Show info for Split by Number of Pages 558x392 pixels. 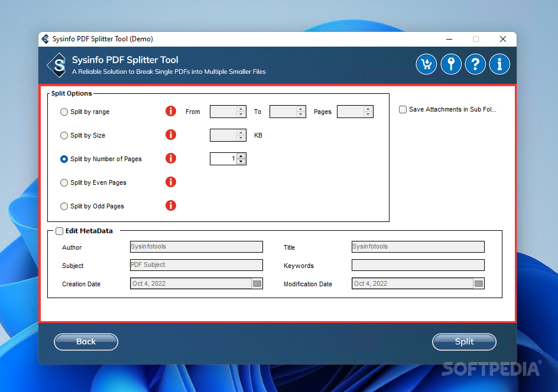pyautogui.click(x=171, y=158)
